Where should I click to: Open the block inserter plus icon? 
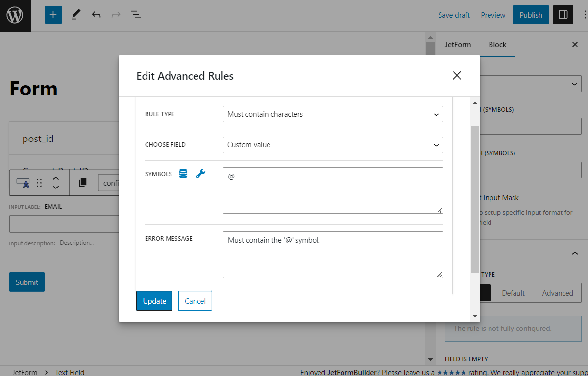53,15
